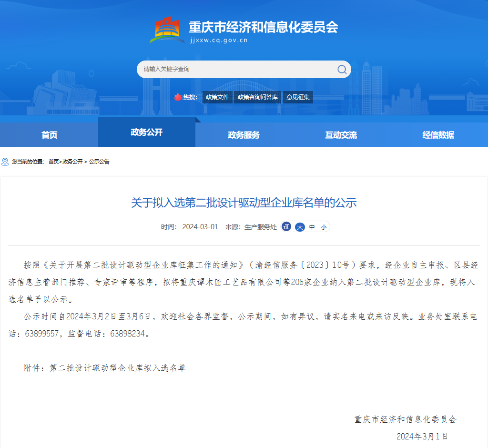
Task: Click the hot search flame icon
Action: coord(178,97)
